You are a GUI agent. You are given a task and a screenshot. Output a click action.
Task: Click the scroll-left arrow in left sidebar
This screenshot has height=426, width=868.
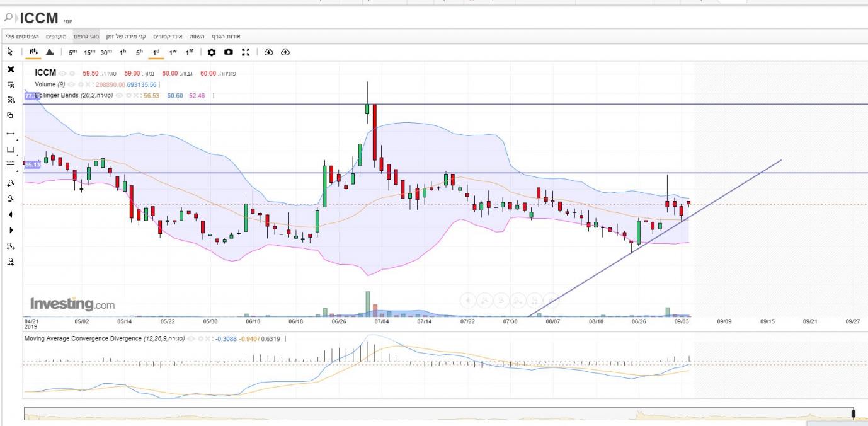pos(11,215)
